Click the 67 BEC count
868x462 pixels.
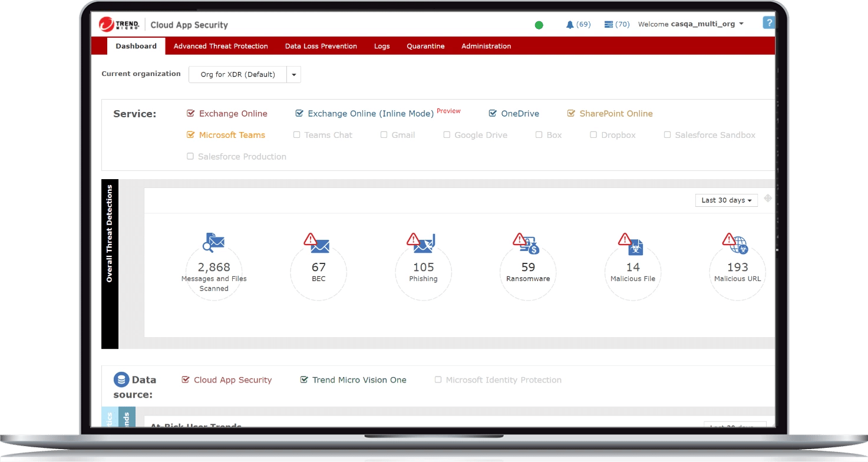pos(319,267)
